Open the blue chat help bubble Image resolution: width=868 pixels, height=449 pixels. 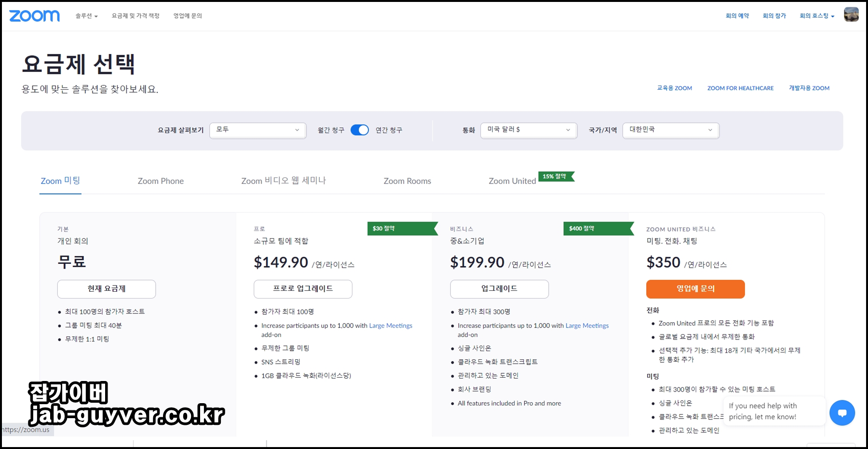842,413
